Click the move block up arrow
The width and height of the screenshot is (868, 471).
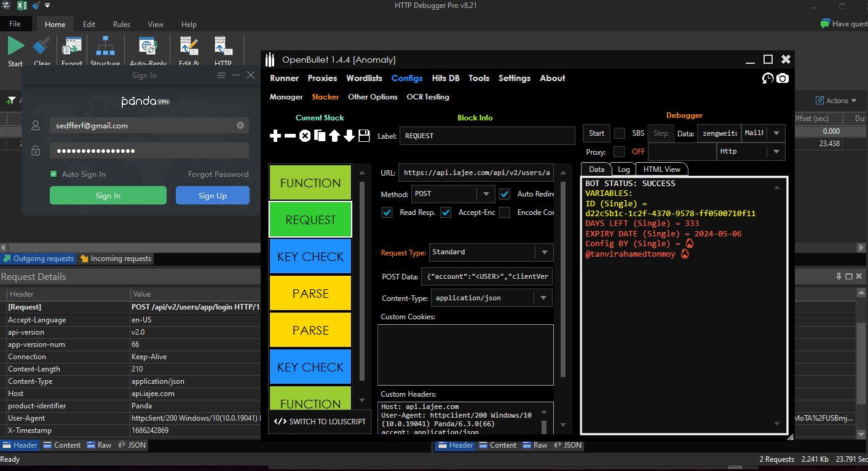tap(334, 136)
